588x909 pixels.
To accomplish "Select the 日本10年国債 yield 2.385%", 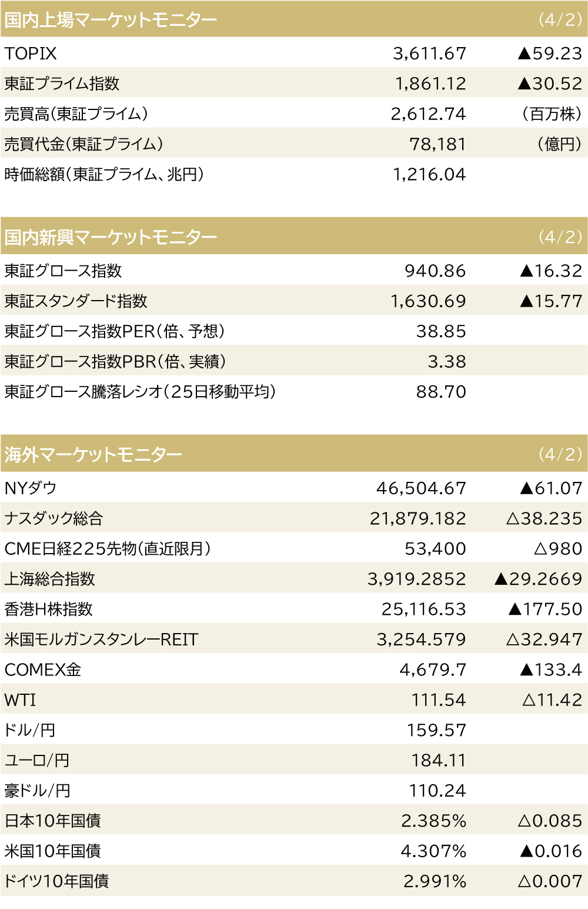I will [x=433, y=821].
